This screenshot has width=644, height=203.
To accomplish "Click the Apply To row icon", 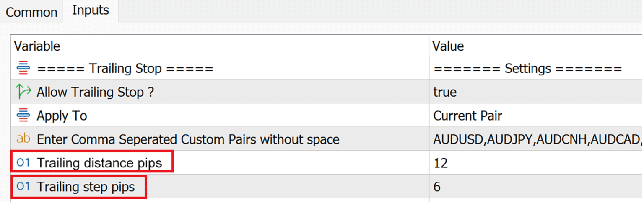I will [x=23, y=115].
